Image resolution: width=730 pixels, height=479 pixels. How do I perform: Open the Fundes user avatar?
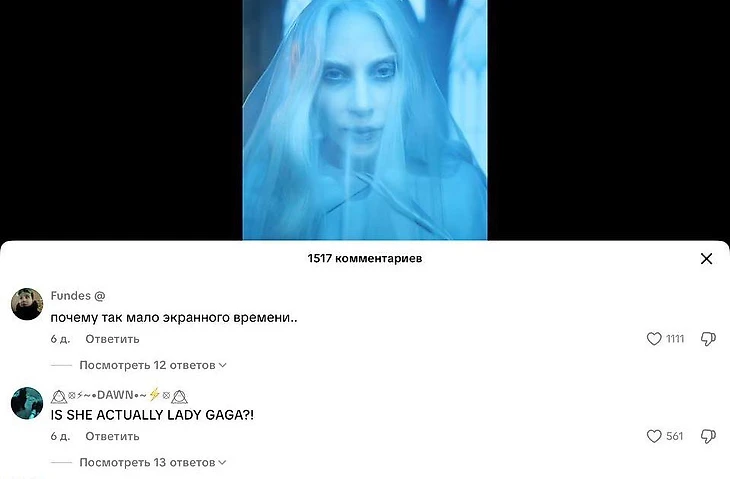click(27, 304)
